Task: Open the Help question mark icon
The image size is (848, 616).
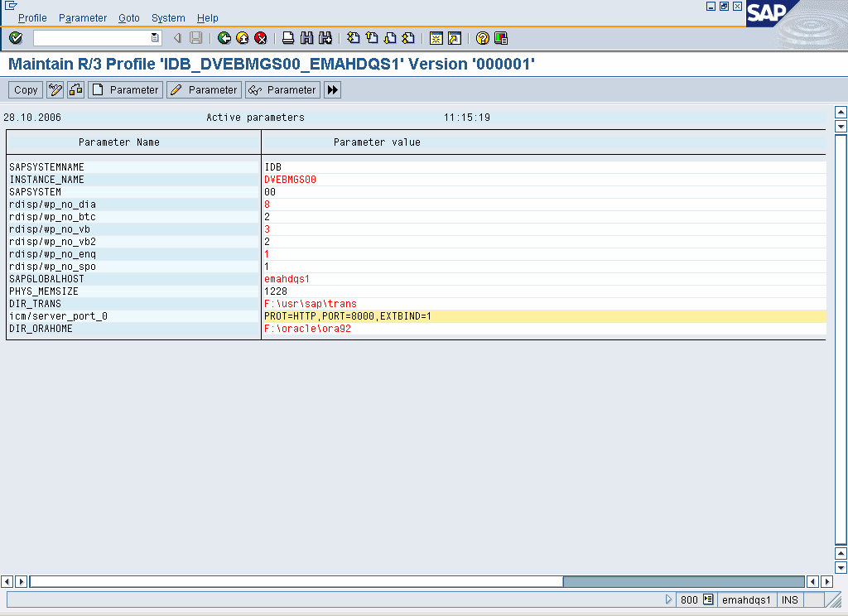Action: pyautogui.click(x=482, y=38)
